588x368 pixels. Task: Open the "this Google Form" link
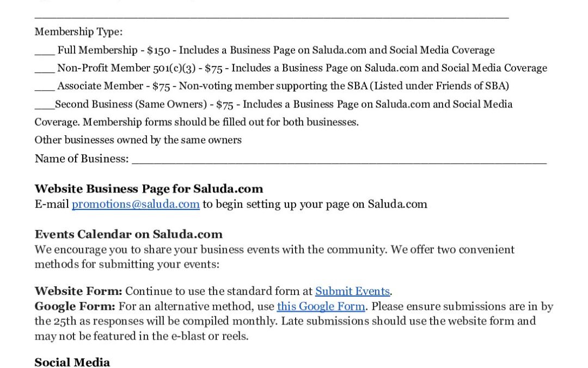click(x=321, y=306)
